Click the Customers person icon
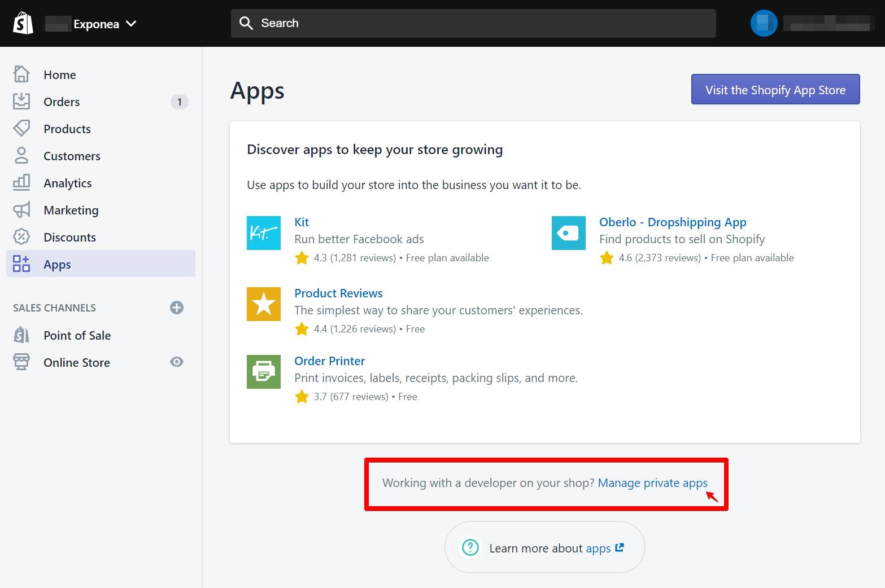885x588 pixels. click(21, 155)
